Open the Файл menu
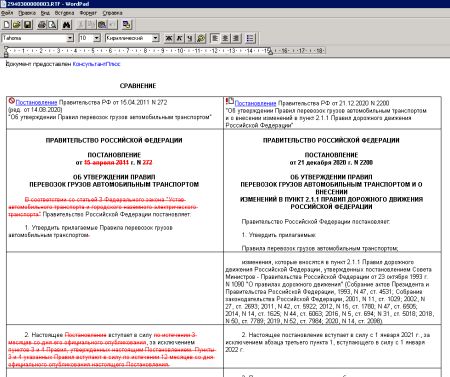Screen dimensions: 450x377 click(x=7, y=13)
